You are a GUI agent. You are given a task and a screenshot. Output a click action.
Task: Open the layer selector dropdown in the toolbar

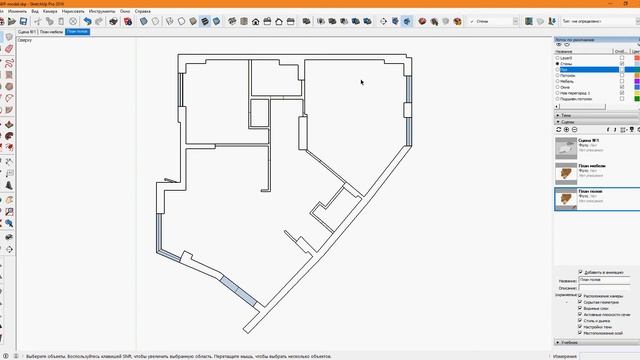(x=516, y=21)
